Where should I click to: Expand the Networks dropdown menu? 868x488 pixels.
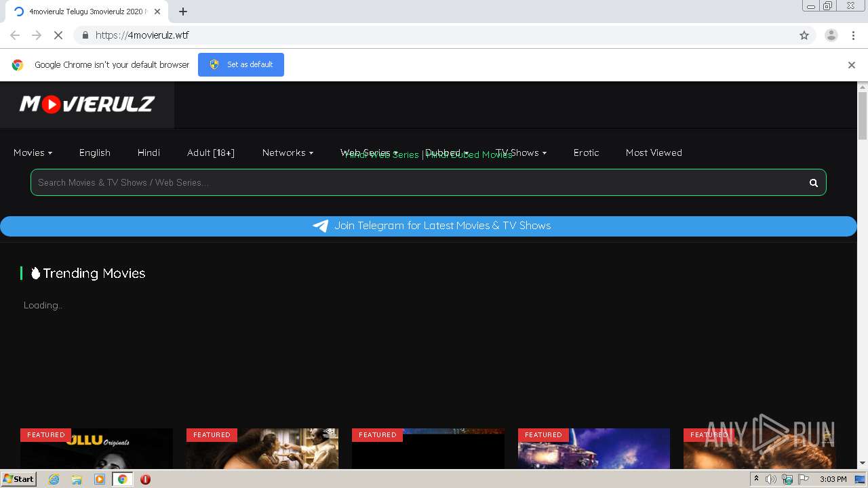tap(288, 152)
